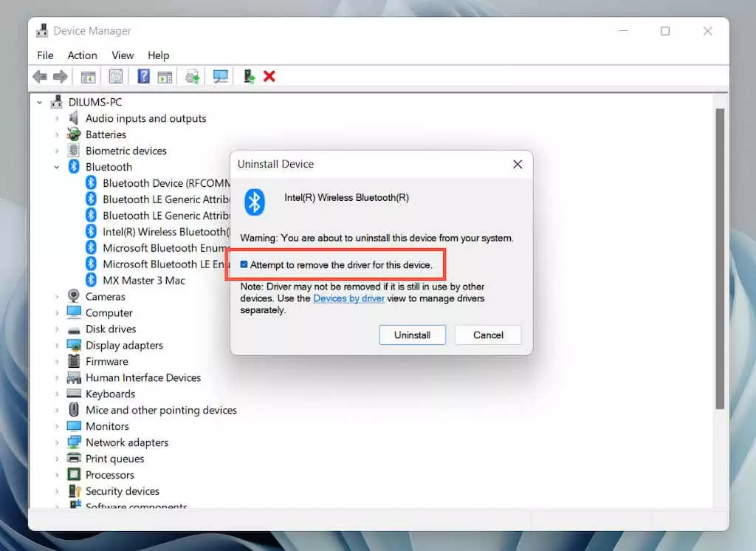This screenshot has height=551, width=756.
Task: Click the Back arrow toolbar icon
Action: 40,76
